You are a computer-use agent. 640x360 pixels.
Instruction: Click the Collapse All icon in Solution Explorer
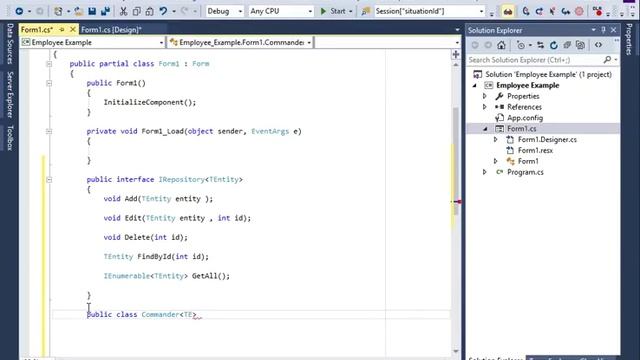(567, 45)
